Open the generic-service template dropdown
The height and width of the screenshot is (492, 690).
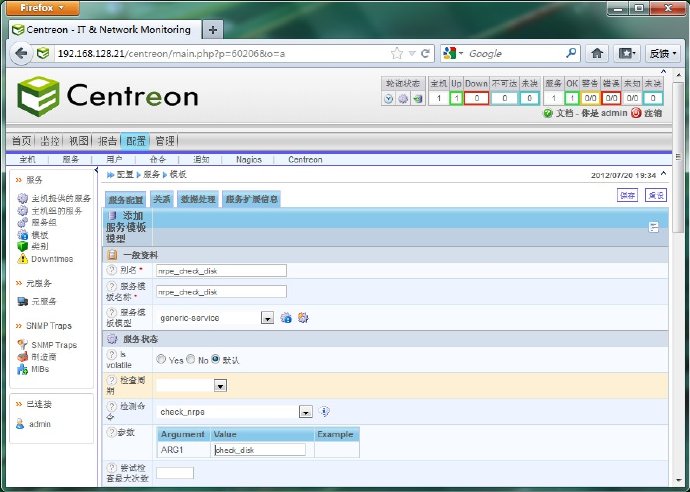point(267,318)
